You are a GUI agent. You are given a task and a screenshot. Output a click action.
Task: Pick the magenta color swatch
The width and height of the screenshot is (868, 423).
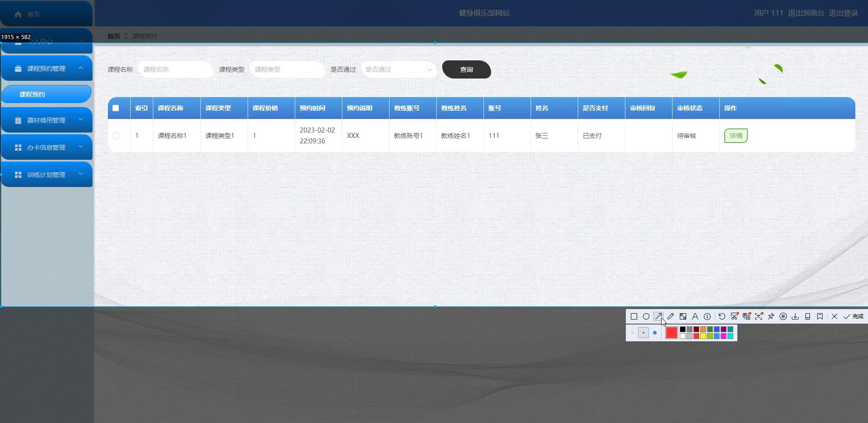pos(723,336)
